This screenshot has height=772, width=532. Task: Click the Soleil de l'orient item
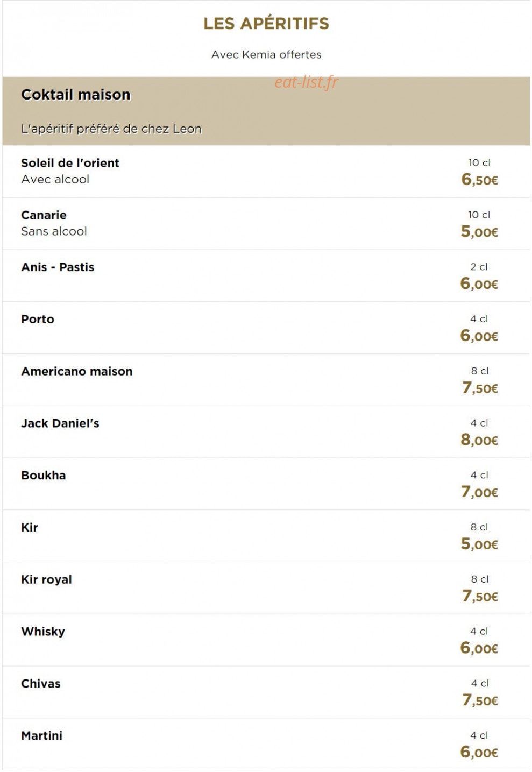(266, 172)
